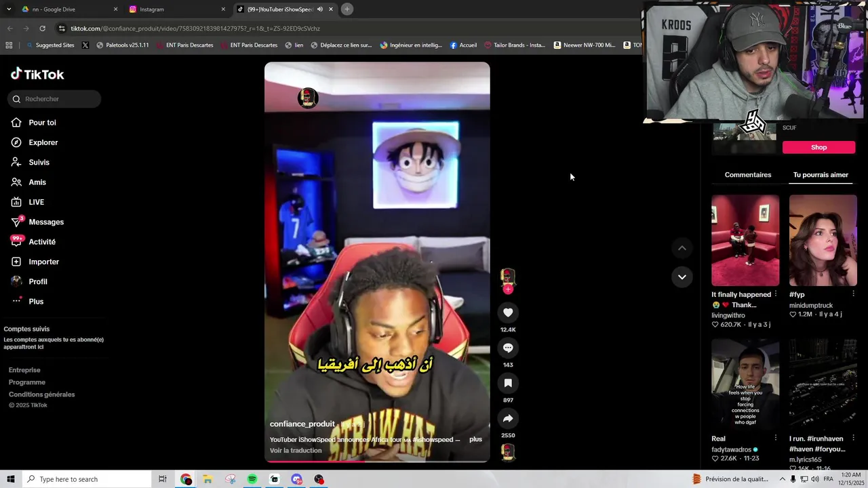Open File Explorer from the taskbar
This screenshot has height=488, width=868.
coord(208,479)
